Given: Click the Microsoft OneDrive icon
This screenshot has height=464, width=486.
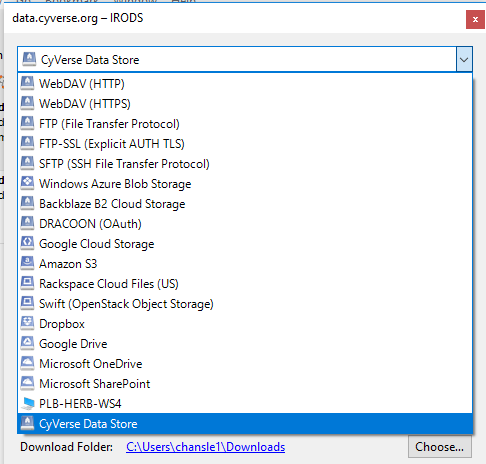Looking at the screenshot, I should (27, 363).
